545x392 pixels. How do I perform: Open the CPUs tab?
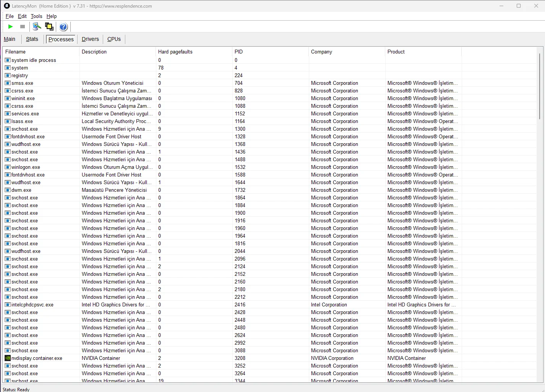pos(114,39)
